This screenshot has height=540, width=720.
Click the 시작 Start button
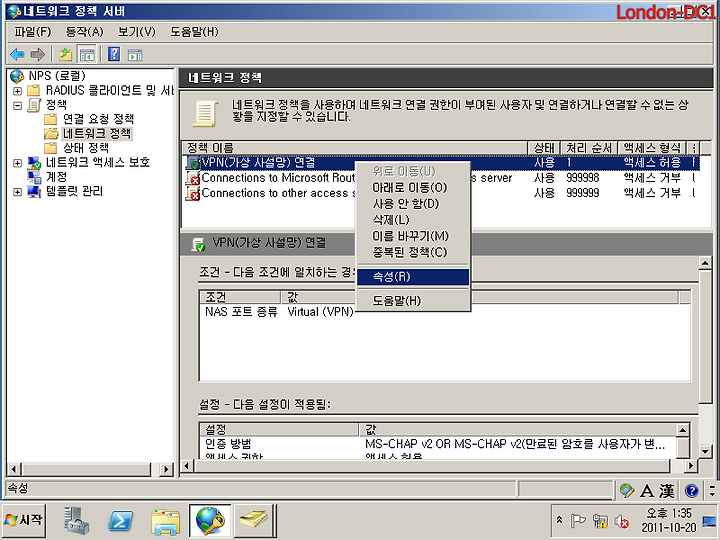coord(24,520)
